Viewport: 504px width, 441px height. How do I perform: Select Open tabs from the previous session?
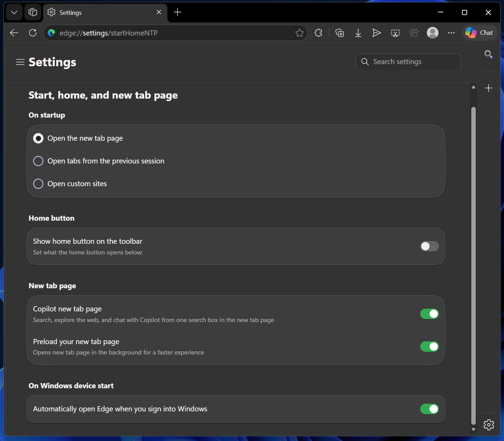tap(38, 161)
